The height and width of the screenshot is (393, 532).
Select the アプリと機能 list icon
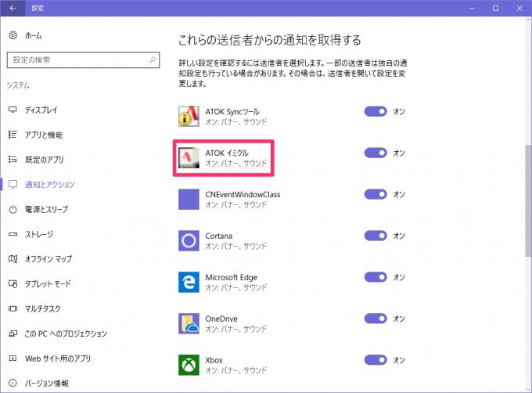[x=13, y=135]
